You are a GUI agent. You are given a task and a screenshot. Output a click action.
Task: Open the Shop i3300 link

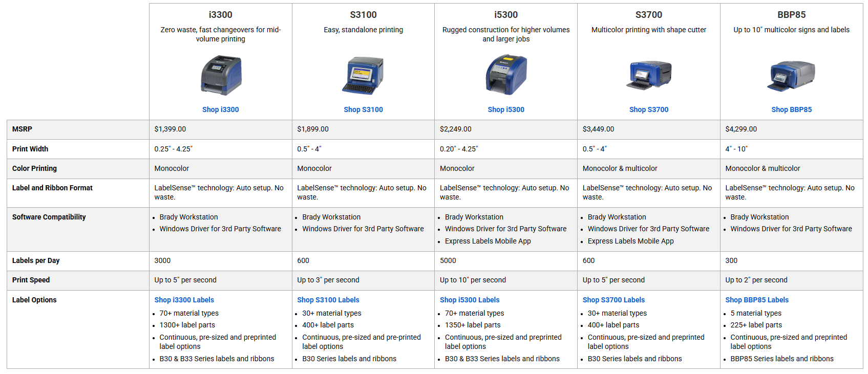click(x=221, y=109)
